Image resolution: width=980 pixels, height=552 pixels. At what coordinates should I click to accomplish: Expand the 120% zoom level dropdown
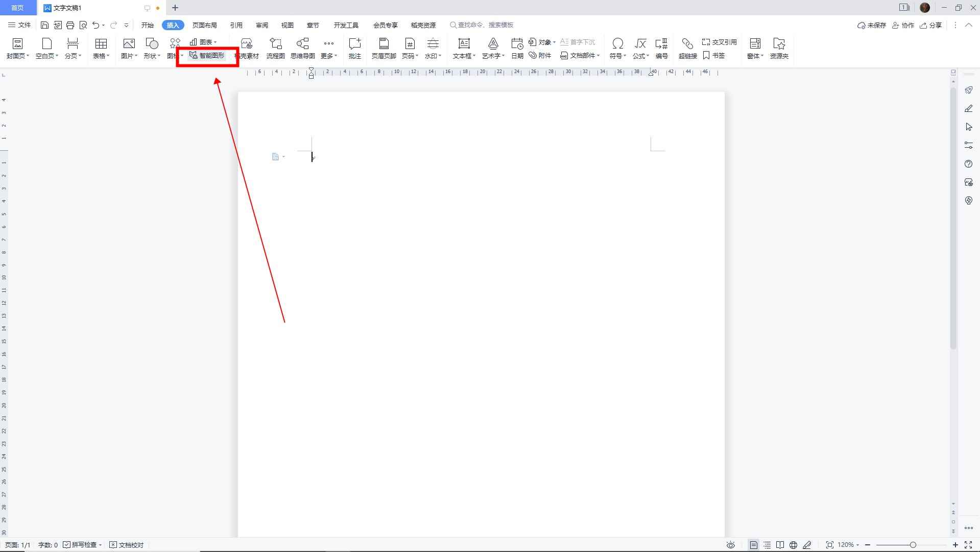[848, 545]
